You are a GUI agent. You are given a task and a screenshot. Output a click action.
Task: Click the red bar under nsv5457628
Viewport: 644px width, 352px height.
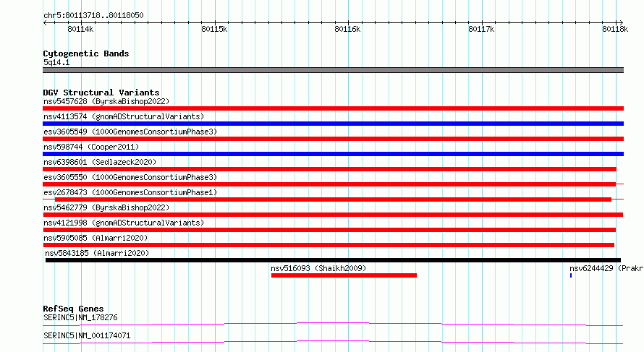[x=333, y=108]
